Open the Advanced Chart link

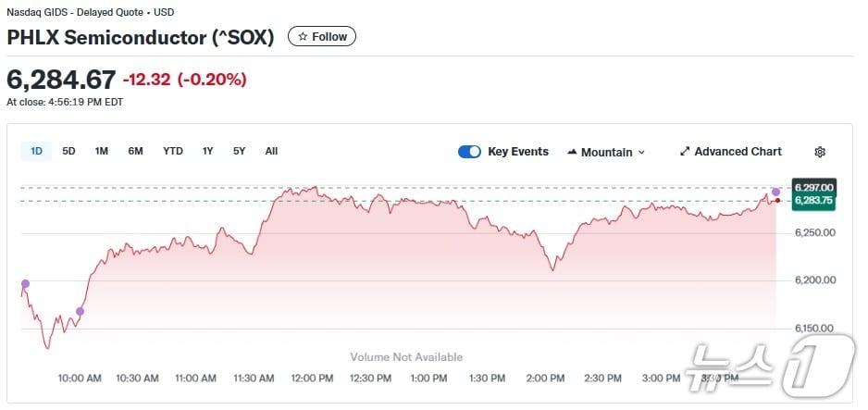pyautogui.click(x=738, y=152)
